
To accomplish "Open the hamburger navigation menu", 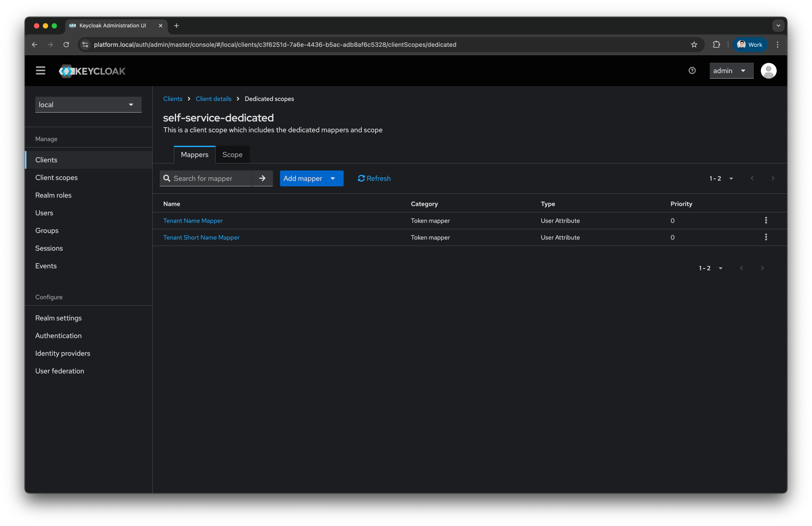I will click(x=40, y=70).
